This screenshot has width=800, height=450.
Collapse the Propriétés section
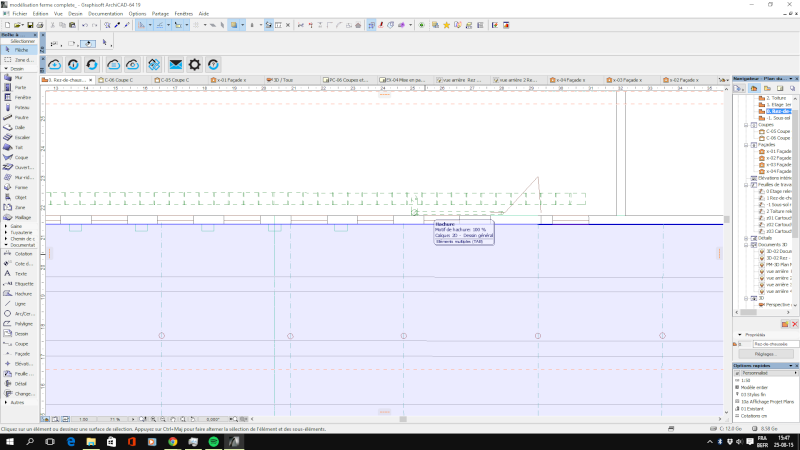pos(740,335)
